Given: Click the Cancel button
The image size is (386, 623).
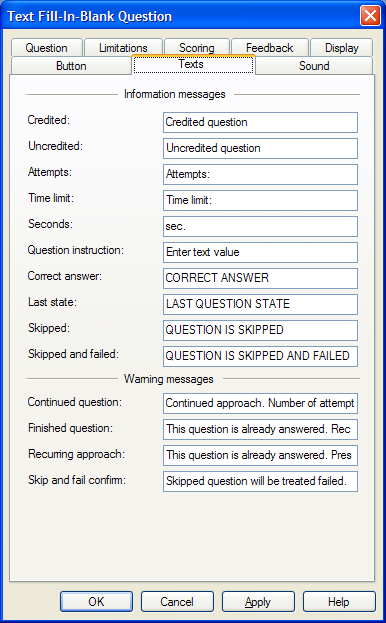Looking at the screenshot, I should [177, 602].
